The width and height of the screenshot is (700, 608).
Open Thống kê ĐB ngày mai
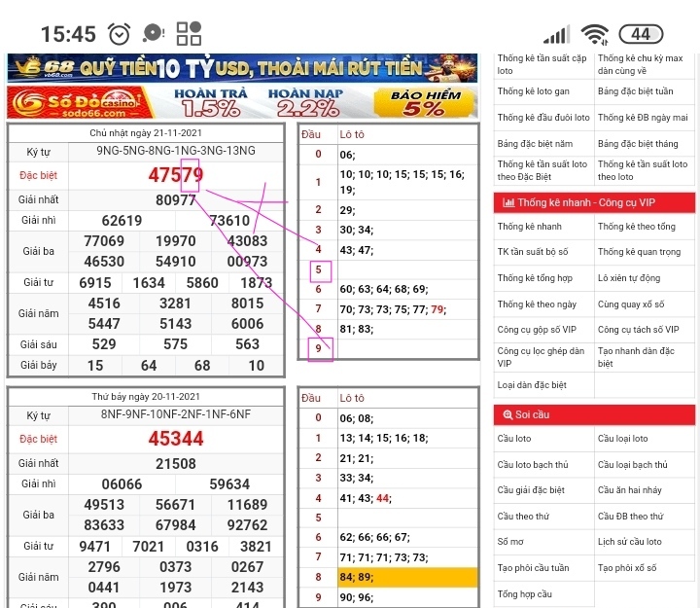643,118
